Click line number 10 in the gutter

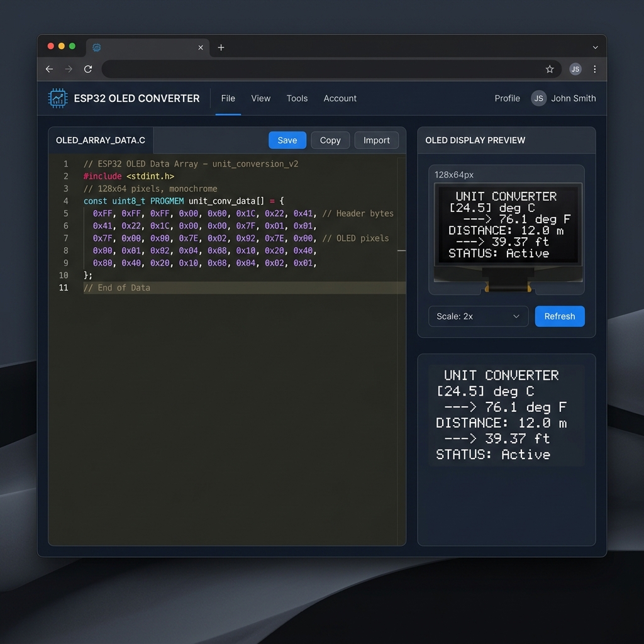pyautogui.click(x=64, y=275)
